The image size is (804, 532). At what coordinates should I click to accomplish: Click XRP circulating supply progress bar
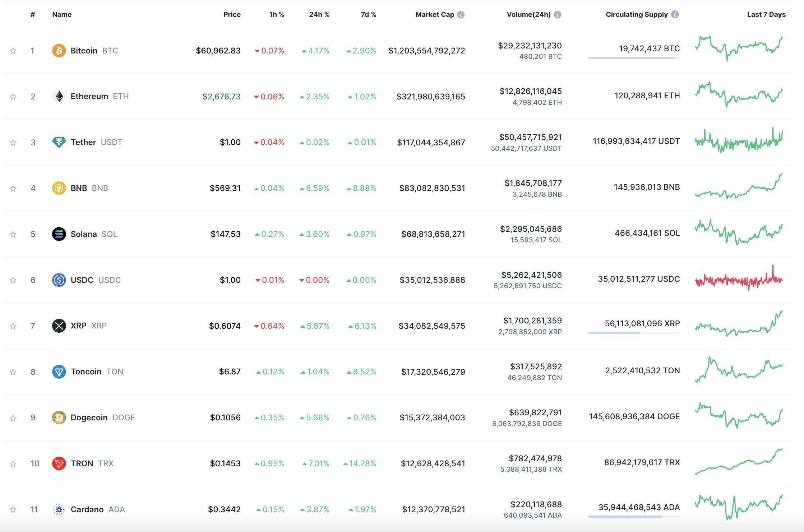coord(634,333)
